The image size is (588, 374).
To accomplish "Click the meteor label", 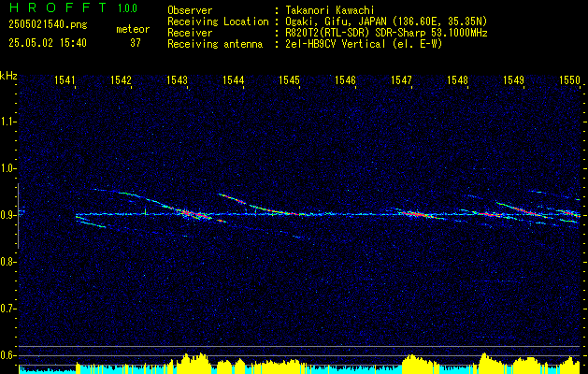I will point(133,29).
